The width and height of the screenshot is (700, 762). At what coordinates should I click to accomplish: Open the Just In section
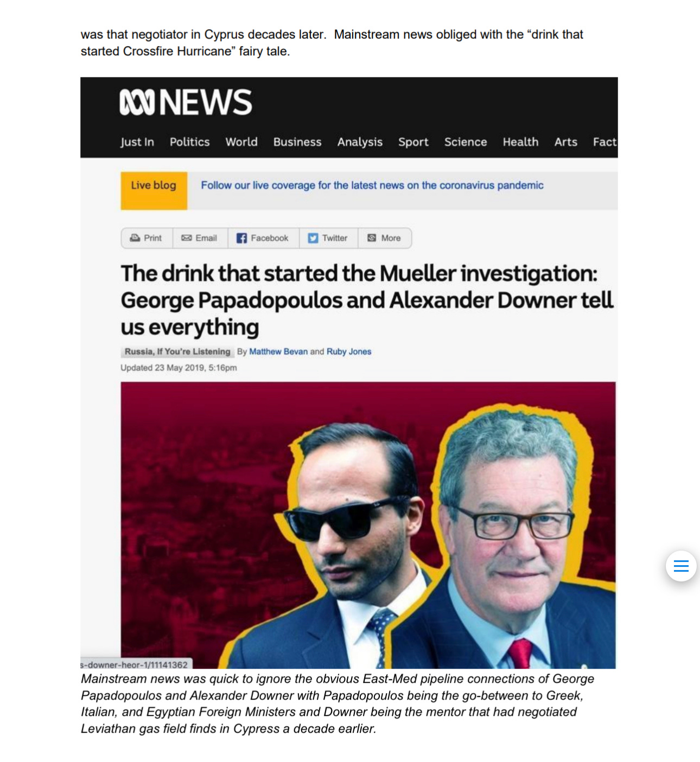point(137,142)
